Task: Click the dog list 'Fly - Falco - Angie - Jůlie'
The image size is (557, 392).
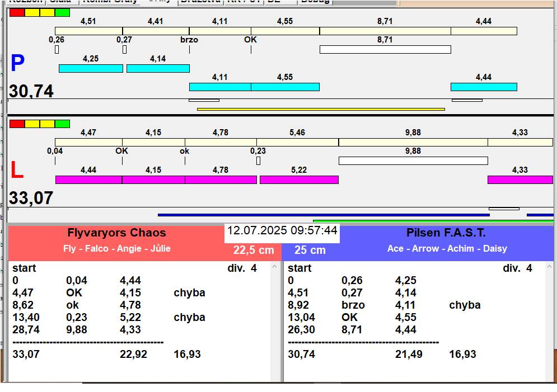Action: (x=117, y=248)
